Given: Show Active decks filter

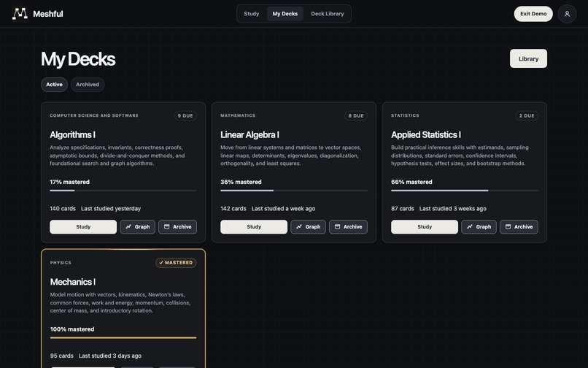Looking at the screenshot, I should (x=55, y=85).
